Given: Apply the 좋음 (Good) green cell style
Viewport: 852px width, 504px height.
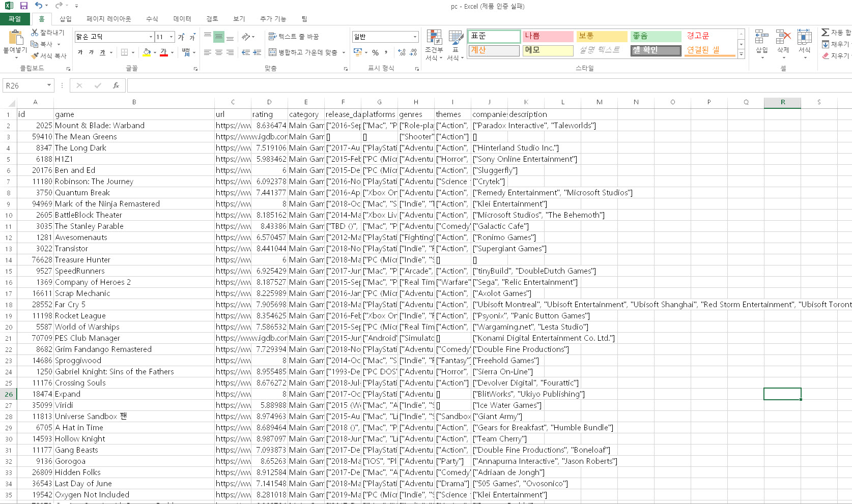Looking at the screenshot, I should (x=656, y=36).
